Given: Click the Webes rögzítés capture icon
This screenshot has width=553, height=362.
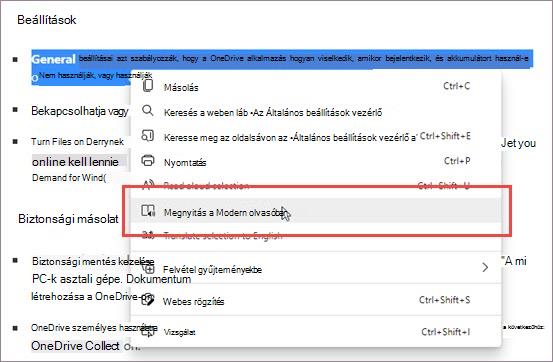Looking at the screenshot, I should click(x=148, y=301).
